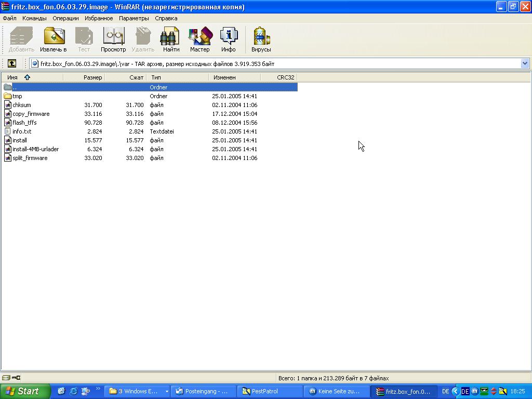The width and height of the screenshot is (532, 399).
Task: Click the taskbar clock showing 18:25
Action: pyautogui.click(x=518, y=392)
